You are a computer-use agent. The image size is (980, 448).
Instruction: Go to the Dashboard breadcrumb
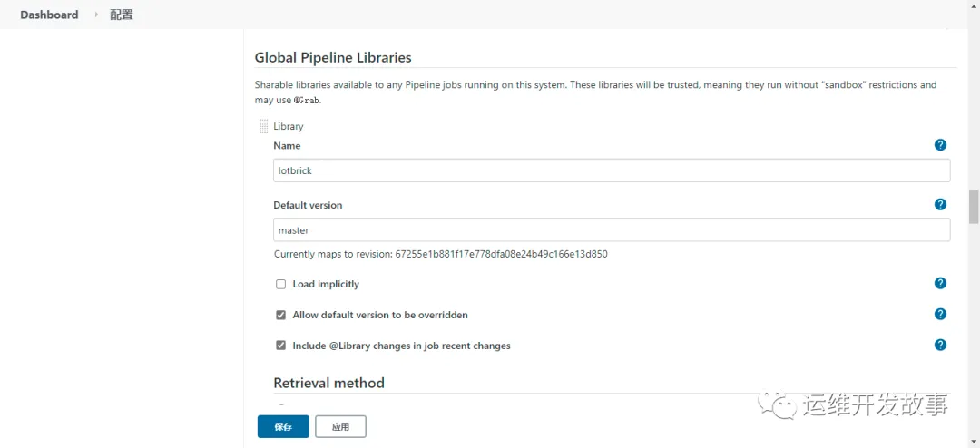coord(49,15)
